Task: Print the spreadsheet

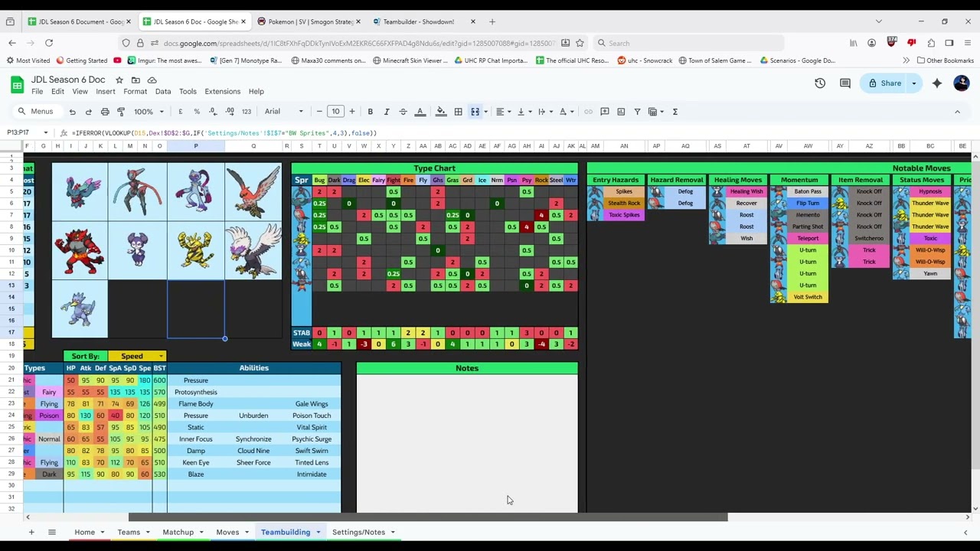Action: (105, 112)
